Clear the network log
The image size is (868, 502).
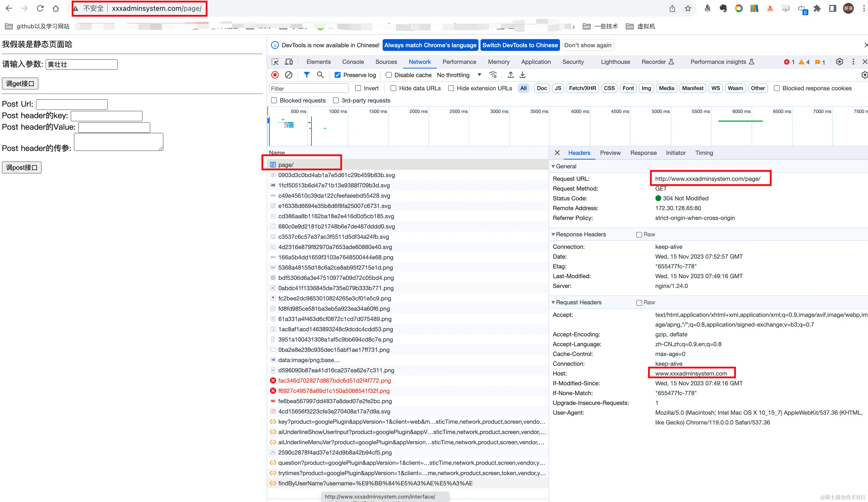[289, 75]
